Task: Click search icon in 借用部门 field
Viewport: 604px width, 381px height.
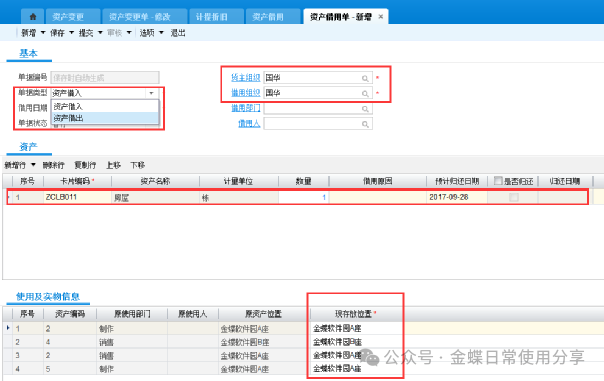Action: click(365, 109)
